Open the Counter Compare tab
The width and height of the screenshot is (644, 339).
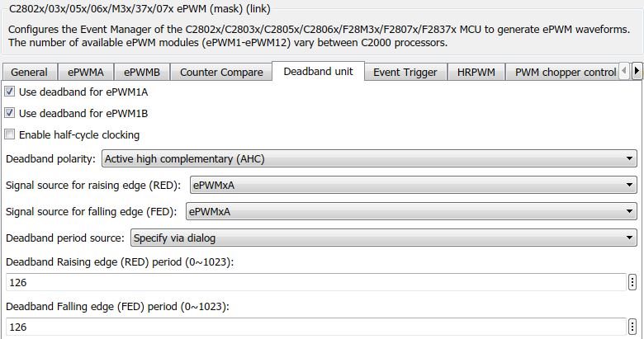point(221,73)
